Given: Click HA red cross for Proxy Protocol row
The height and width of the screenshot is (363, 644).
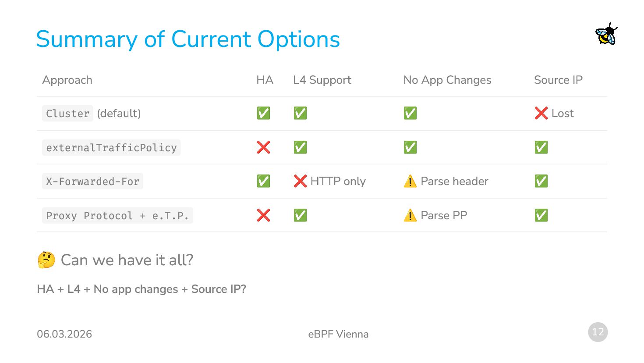Looking at the screenshot, I should click(x=263, y=215).
